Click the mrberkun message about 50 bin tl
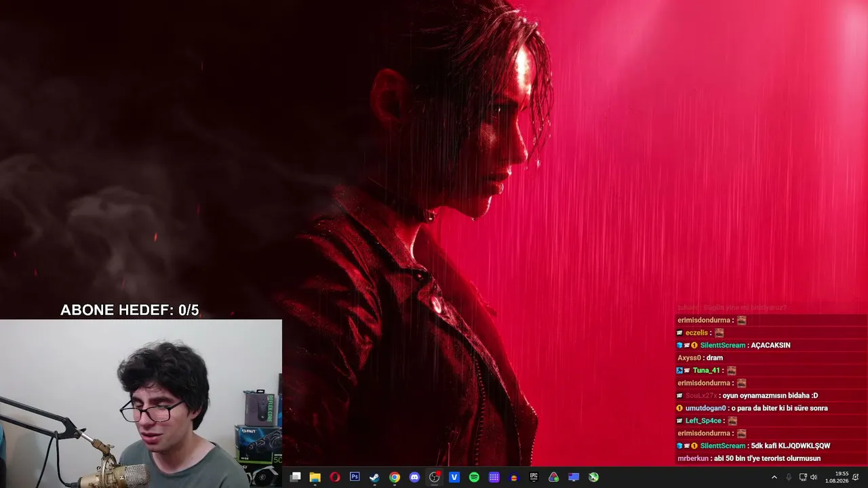The height and width of the screenshot is (488, 868). [x=767, y=458]
